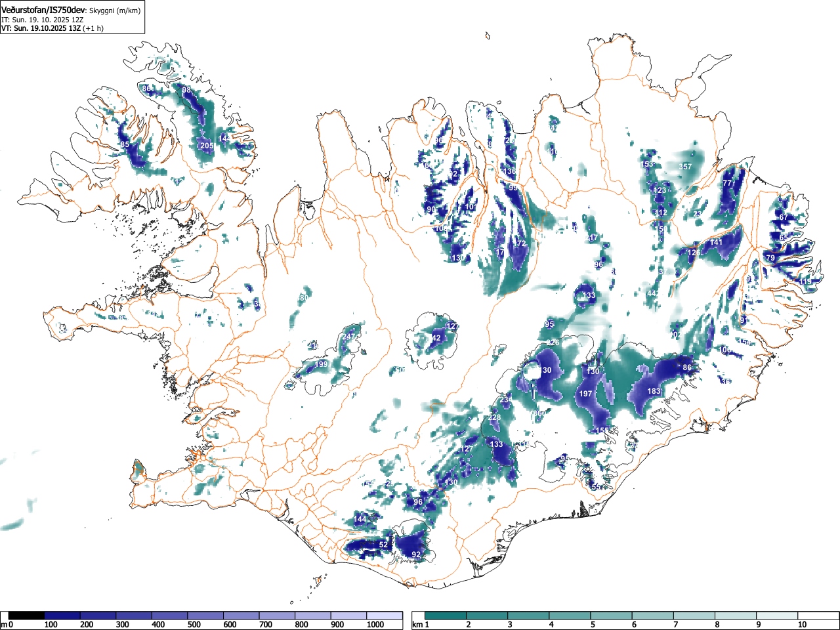Click the '197' value on the glacier
The height and width of the screenshot is (630, 840).
click(586, 394)
